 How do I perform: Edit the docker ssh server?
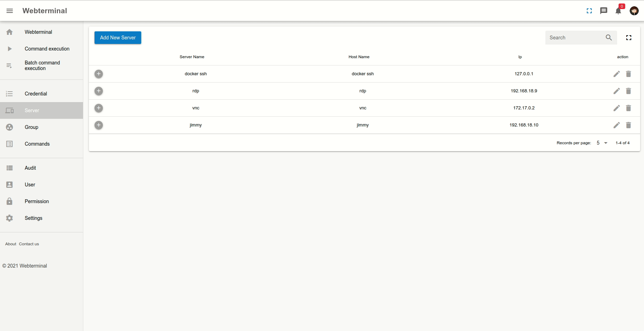pyautogui.click(x=616, y=74)
